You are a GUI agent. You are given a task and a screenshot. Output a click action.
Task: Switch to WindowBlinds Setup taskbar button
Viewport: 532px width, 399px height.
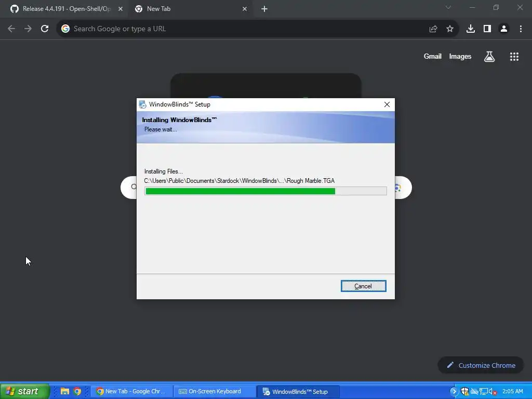click(x=298, y=391)
